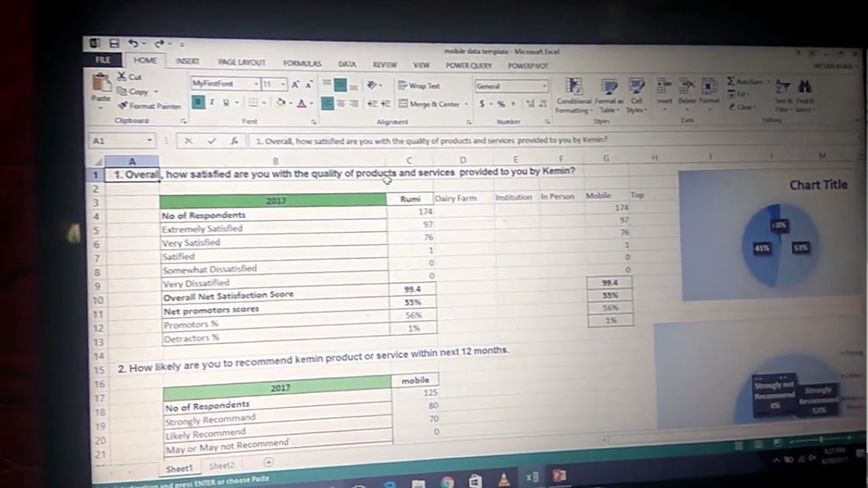Click the Excel icon in the taskbar
The height and width of the screenshot is (488, 868).
(x=532, y=478)
